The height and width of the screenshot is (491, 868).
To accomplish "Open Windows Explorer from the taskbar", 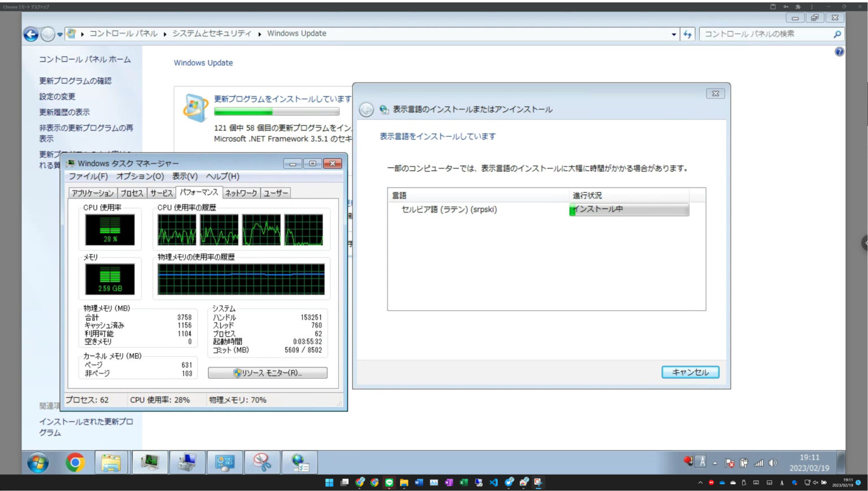I will tap(111, 462).
